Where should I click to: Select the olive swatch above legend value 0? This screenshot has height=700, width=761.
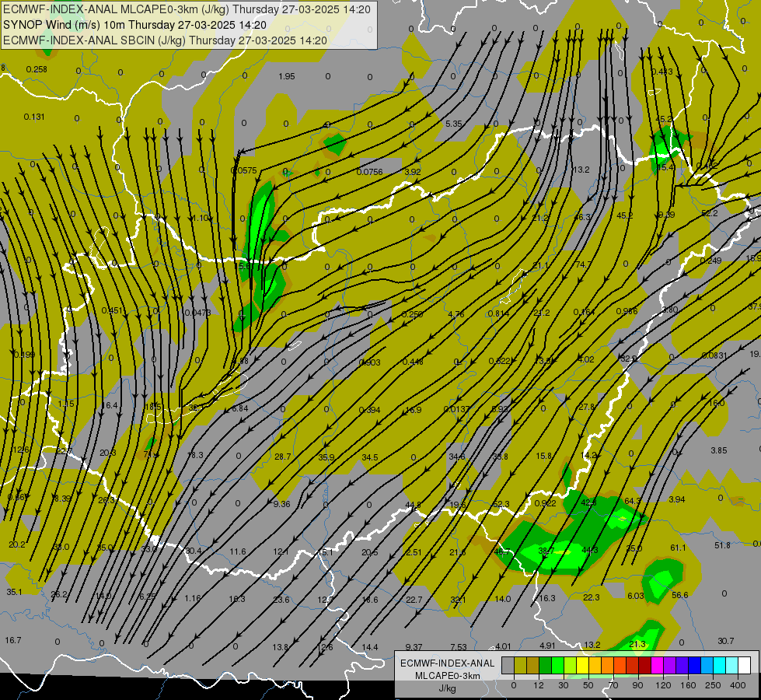coord(520,665)
